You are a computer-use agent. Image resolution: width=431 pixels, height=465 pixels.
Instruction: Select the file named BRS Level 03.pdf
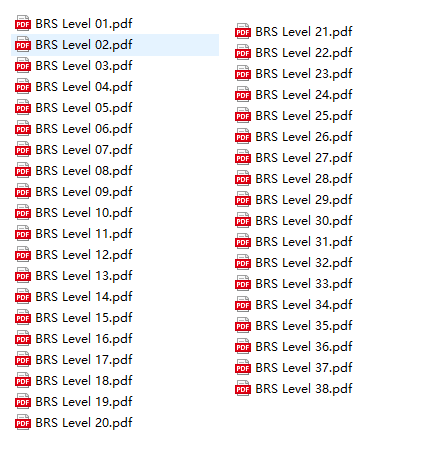[84, 66]
